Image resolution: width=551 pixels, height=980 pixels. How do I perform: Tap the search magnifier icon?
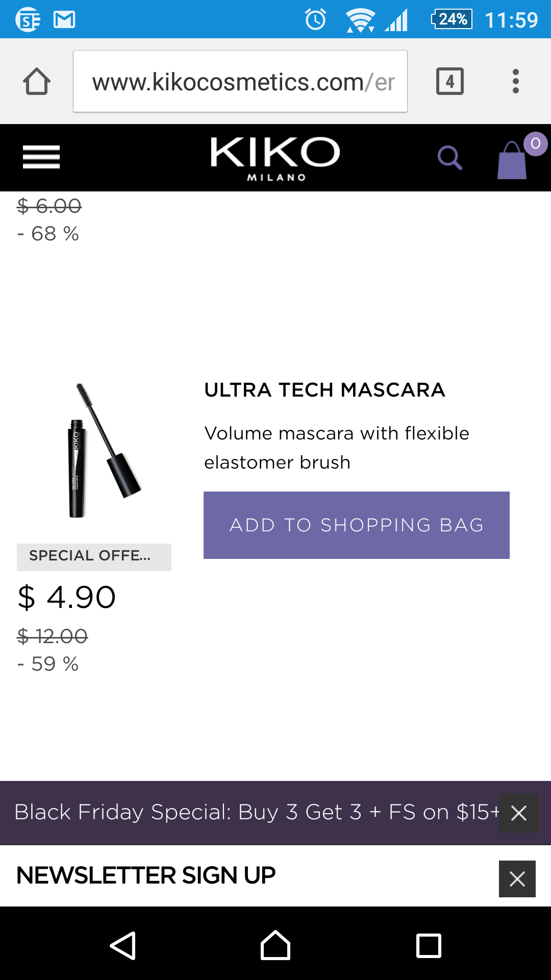pos(450,158)
